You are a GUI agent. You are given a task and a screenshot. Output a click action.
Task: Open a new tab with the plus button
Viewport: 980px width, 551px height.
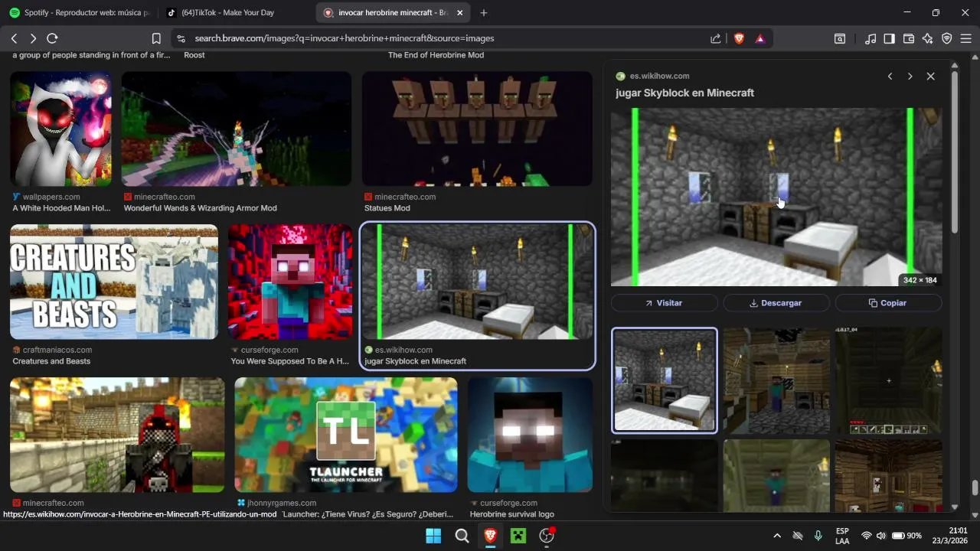pos(484,12)
